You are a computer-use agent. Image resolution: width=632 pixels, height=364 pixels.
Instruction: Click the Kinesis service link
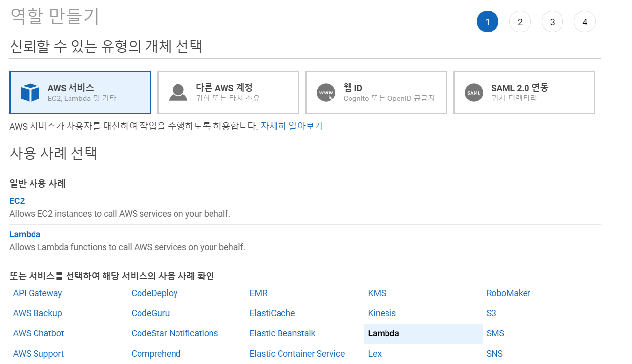[x=382, y=313]
